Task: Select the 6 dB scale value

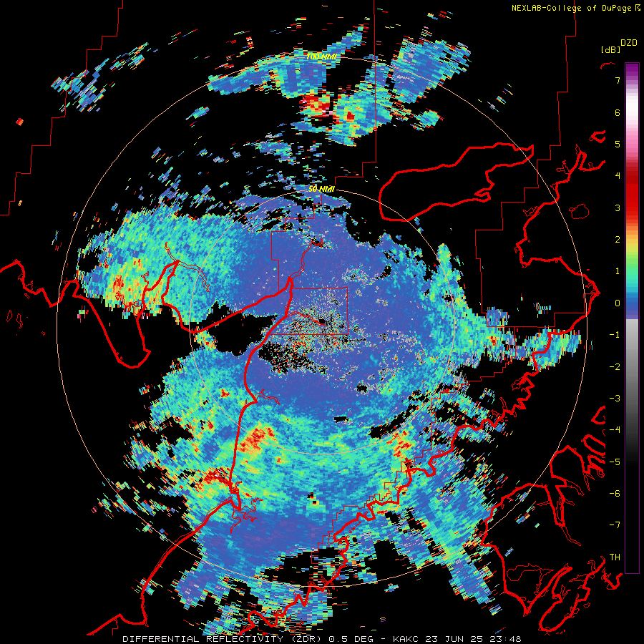Action: 618,112
